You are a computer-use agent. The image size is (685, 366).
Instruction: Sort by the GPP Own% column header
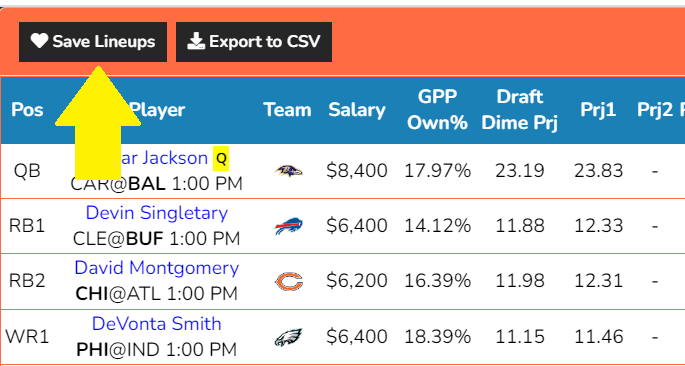[x=437, y=110]
